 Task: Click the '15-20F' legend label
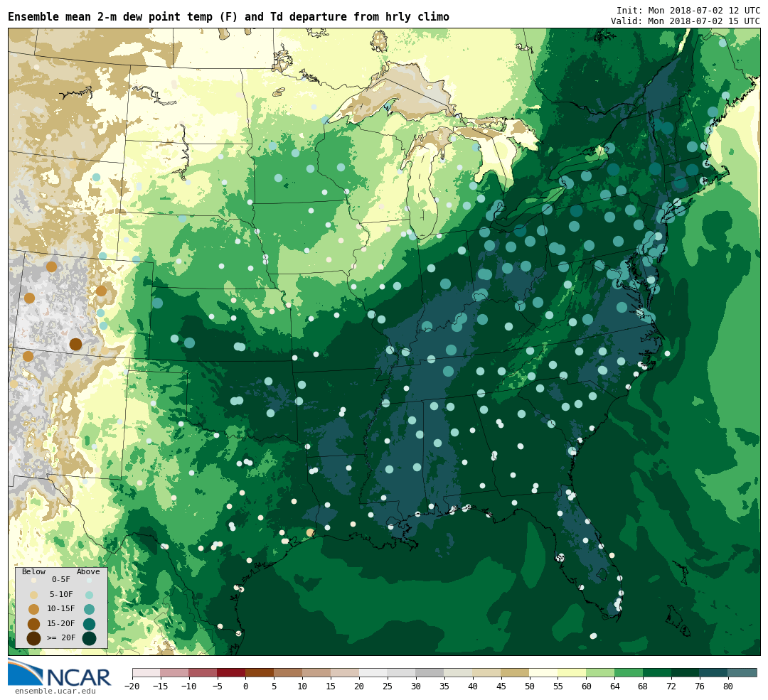pos(61,624)
